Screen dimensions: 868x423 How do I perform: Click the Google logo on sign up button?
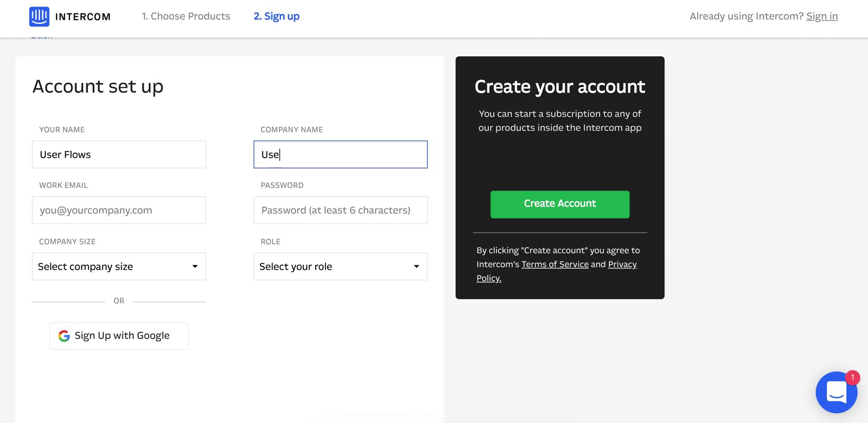64,336
